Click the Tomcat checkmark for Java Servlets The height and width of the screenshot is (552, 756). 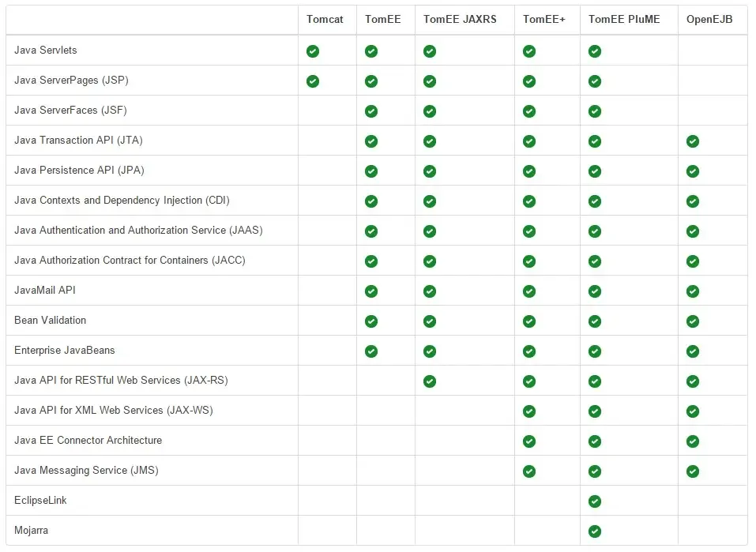pos(313,51)
